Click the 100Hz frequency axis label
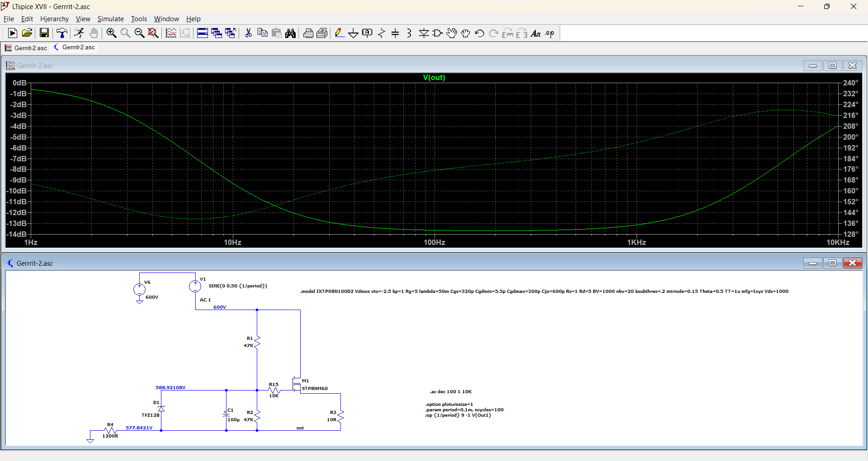Viewport: 868px width, 461px height. [434, 242]
